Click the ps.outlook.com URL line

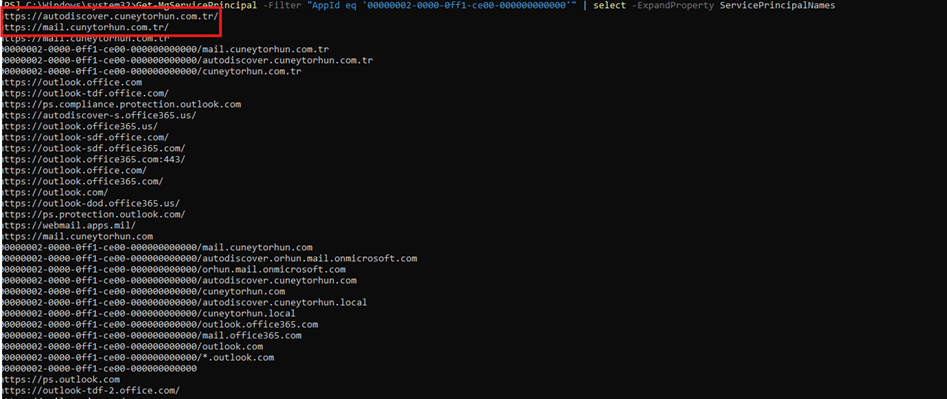60,380
